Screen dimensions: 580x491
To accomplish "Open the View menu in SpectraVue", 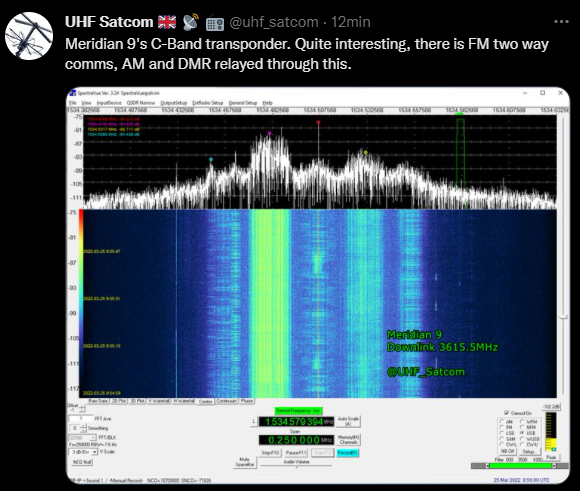I will point(86,103).
